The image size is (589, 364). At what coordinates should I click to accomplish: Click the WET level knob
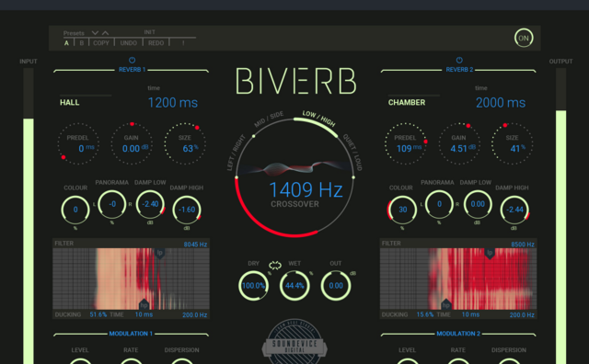(294, 286)
